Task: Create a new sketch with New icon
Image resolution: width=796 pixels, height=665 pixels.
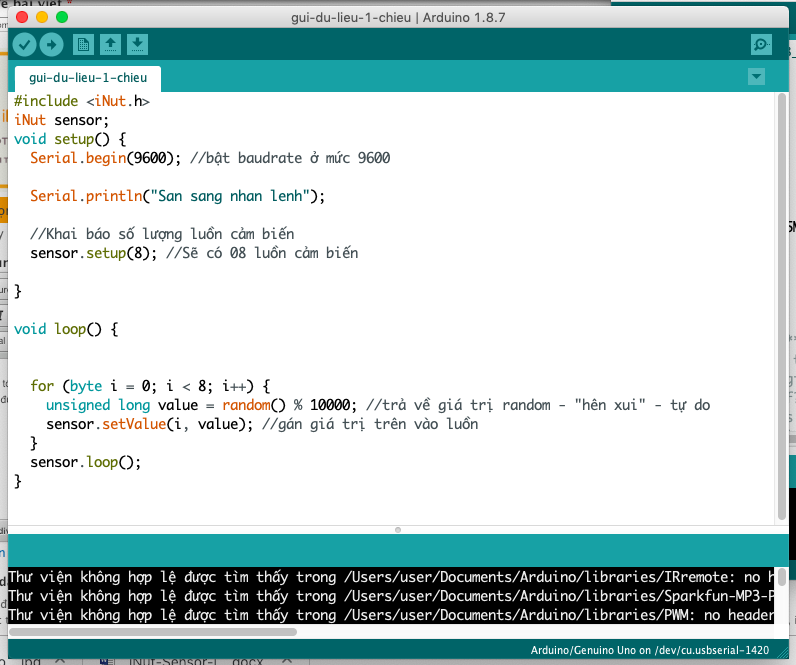Action: click(x=83, y=44)
